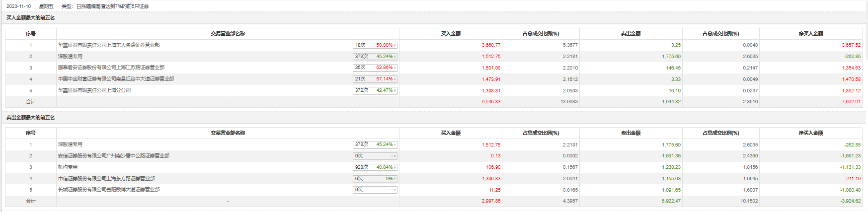
Task: Click 净买入金额 header in the buy table
Action: pos(810,34)
